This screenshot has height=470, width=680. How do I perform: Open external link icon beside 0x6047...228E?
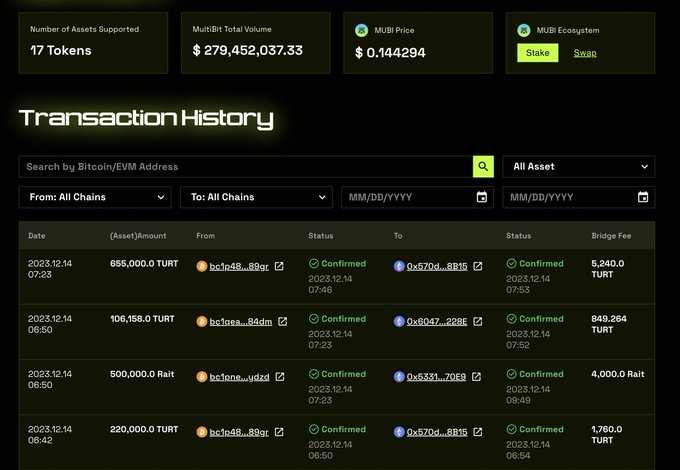pyautogui.click(x=477, y=322)
